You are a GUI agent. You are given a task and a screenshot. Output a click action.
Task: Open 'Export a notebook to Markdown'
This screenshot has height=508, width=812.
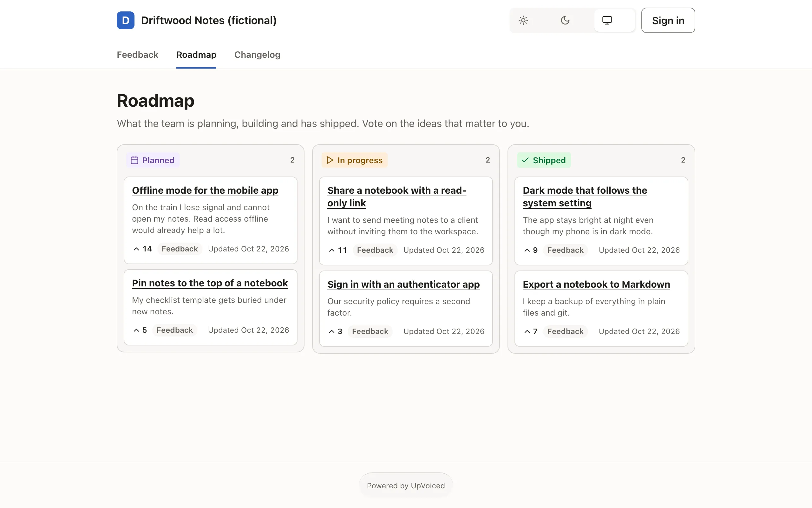[596, 284]
